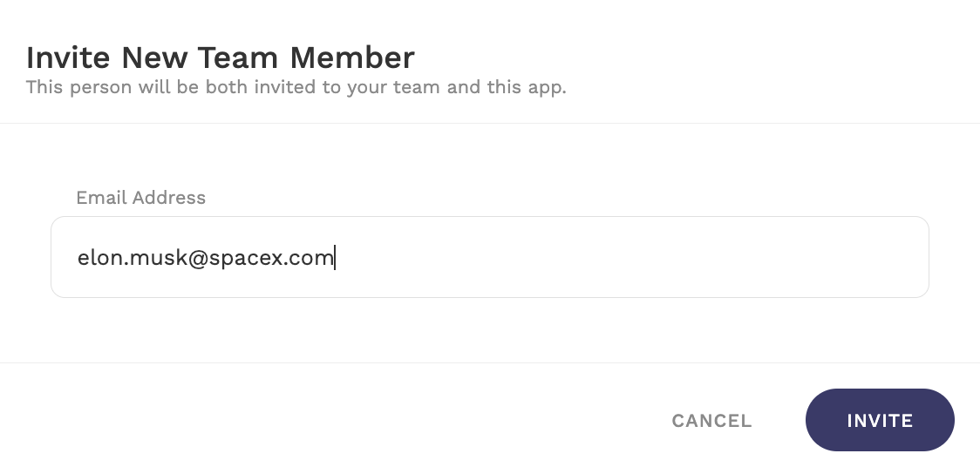980x467 pixels.
Task: Click the @ symbol in the email
Action: [x=195, y=258]
